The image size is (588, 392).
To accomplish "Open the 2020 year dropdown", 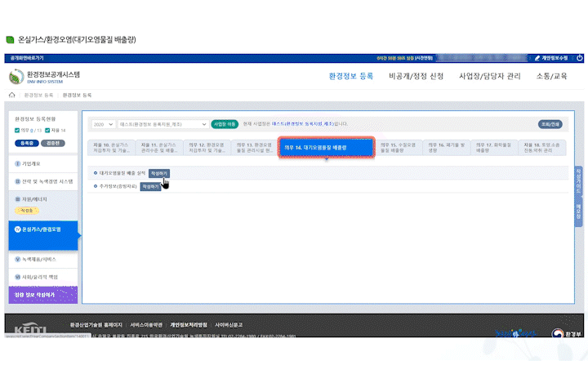I will [103, 124].
